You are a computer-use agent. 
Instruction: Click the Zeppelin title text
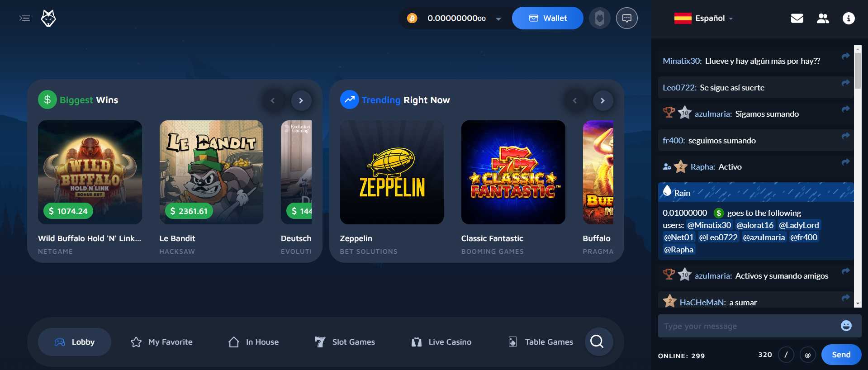356,238
